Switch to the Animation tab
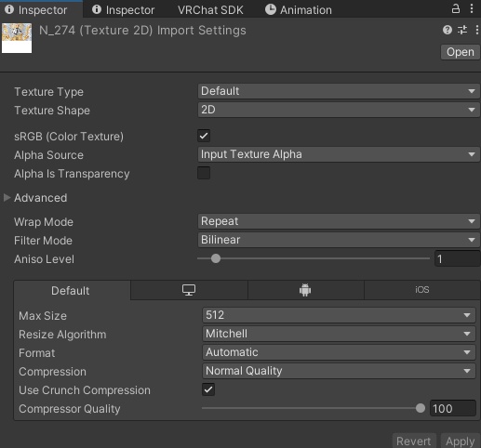 [x=299, y=10]
